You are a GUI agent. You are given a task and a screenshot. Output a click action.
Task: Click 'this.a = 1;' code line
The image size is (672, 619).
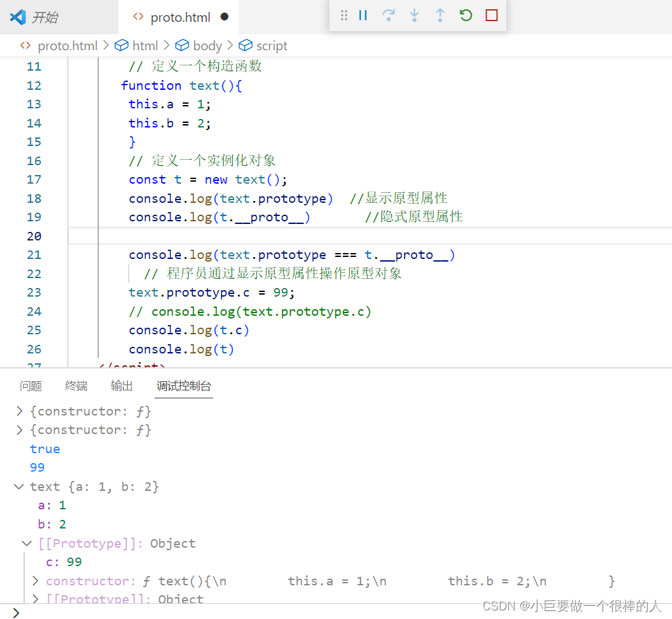click(170, 104)
